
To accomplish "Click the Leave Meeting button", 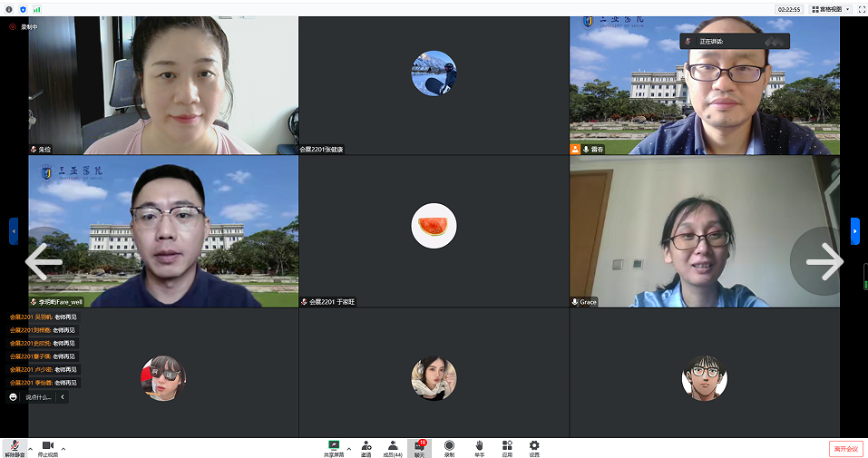I will point(844,449).
